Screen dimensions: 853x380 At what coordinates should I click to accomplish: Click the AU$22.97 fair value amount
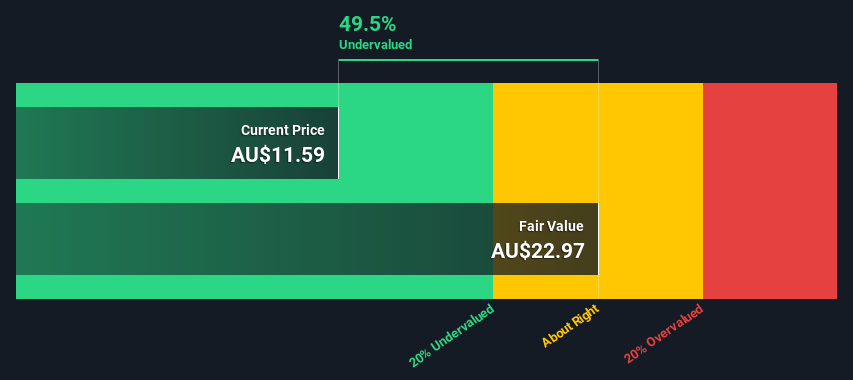pyautogui.click(x=537, y=251)
